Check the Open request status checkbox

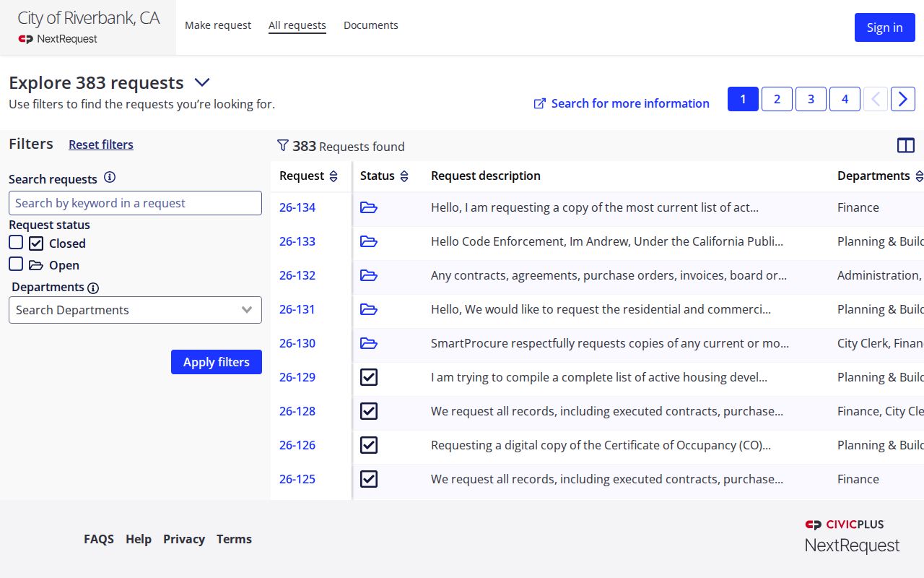pos(16,264)
